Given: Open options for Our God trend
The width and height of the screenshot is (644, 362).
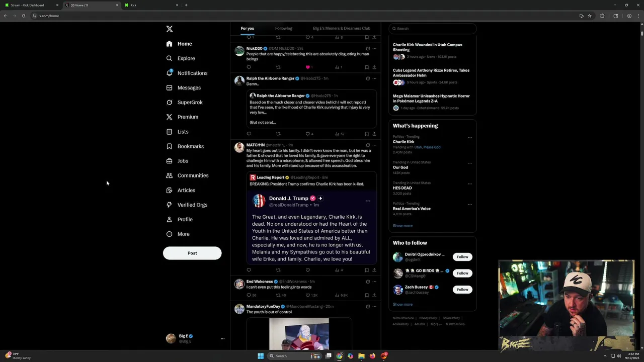Looking at the screenshot, I should (470, 163).
